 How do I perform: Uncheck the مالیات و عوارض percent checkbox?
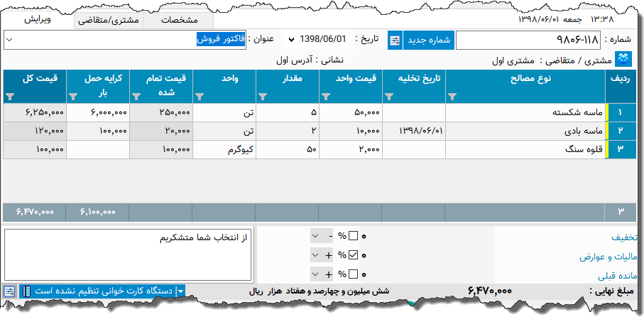pyautogui.click(x=353, y=255)
